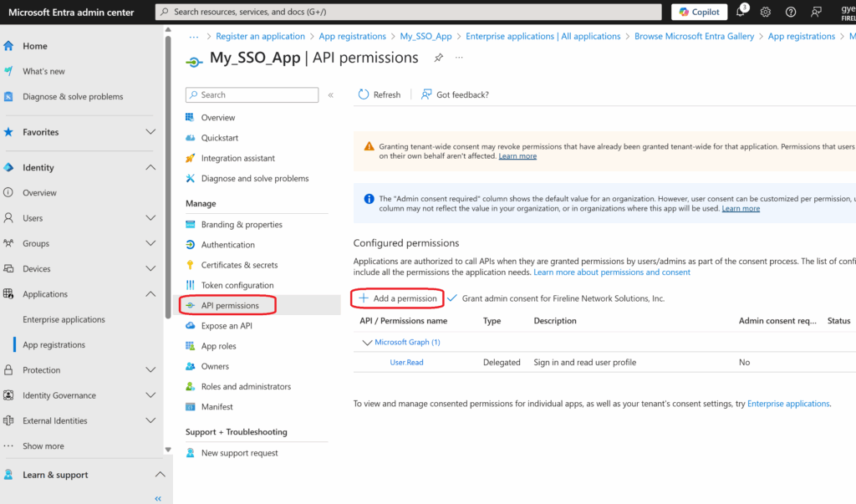Click Show more in sidebar
The width and height of the screenshot is (856, 504).
pos(43,446)
